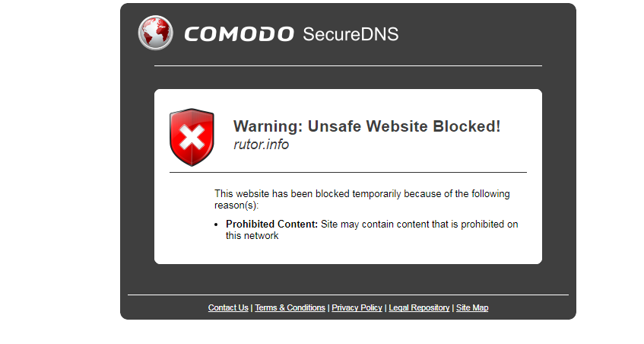Click the 'reason(s):' text
Image resolution: width=644 pixels, height=344 pixels.
pos(236,205)
